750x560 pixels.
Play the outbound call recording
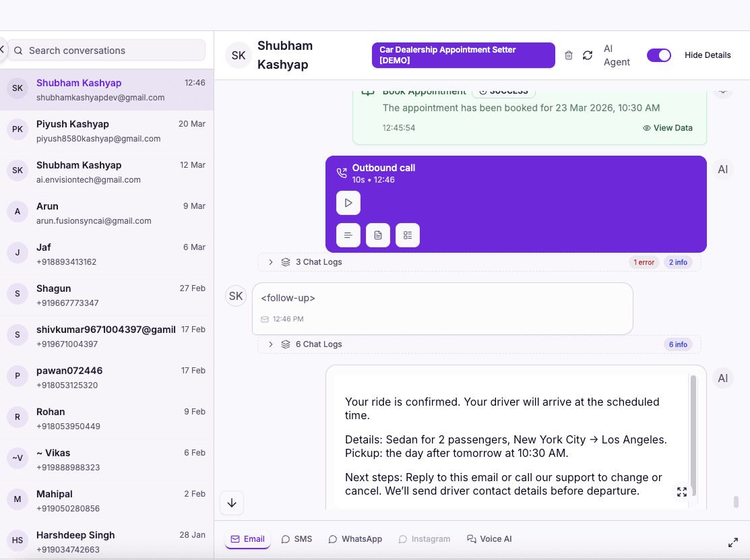(x=348, y=203)
